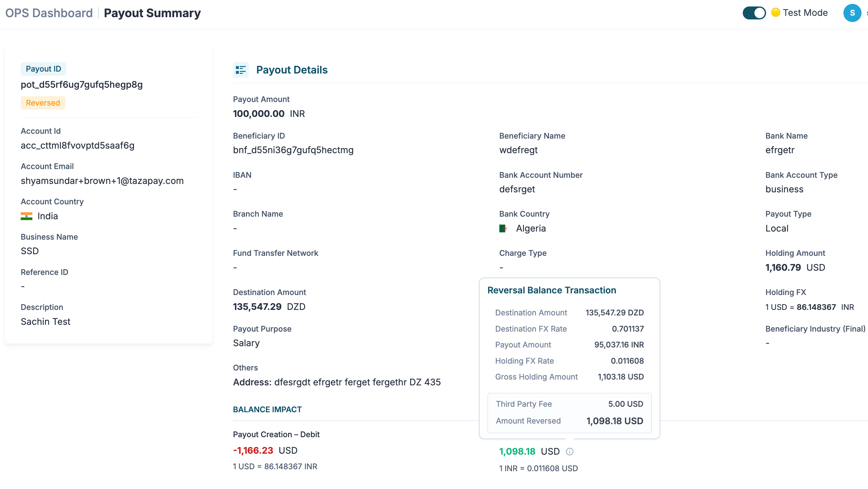Go to OPS Dashboard breadcrumb

(x=49, y=13)
